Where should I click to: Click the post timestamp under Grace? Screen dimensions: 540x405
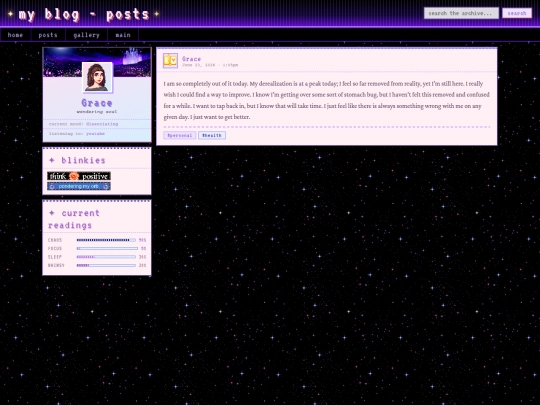210,65
